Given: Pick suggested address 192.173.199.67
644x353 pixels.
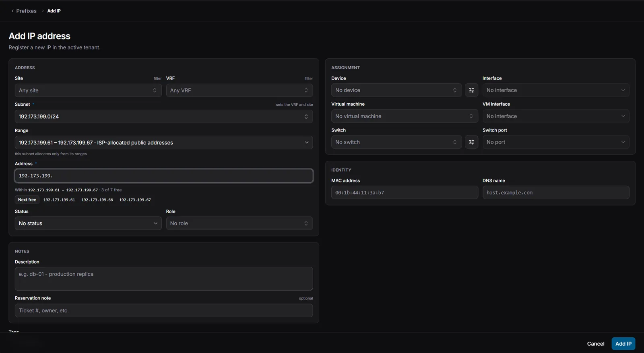Looking at the screenshot, I should [x=135, y=200].
